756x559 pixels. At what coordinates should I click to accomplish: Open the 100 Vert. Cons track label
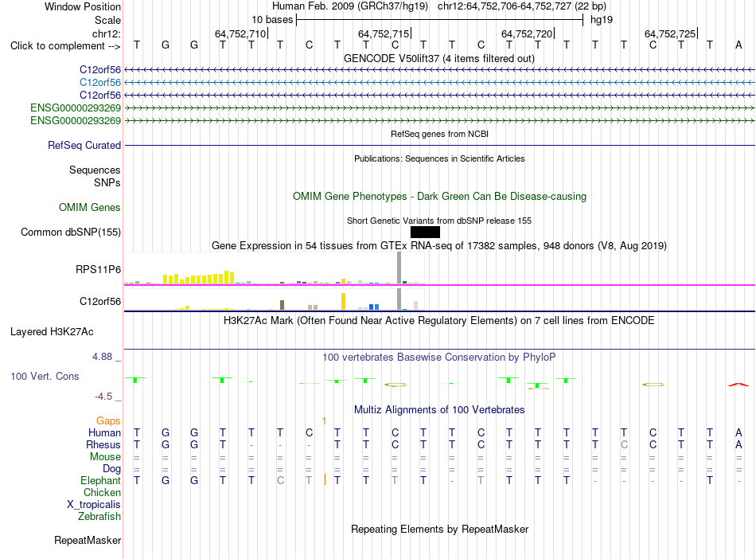[45, 376]
